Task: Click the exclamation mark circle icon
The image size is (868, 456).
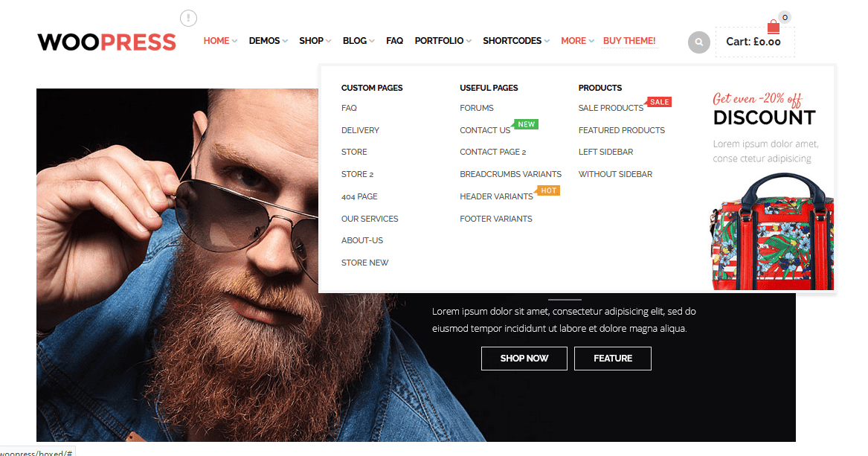Action: click(188, 19)
